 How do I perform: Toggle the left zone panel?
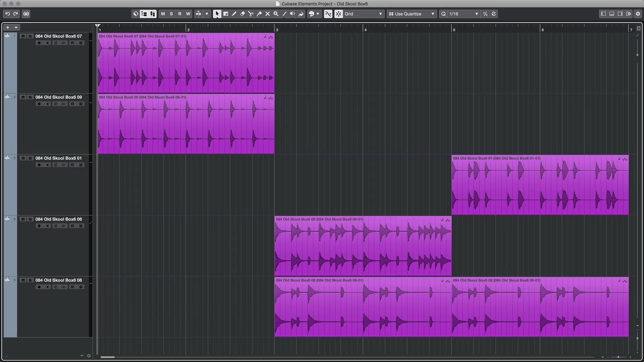point(603,14)
